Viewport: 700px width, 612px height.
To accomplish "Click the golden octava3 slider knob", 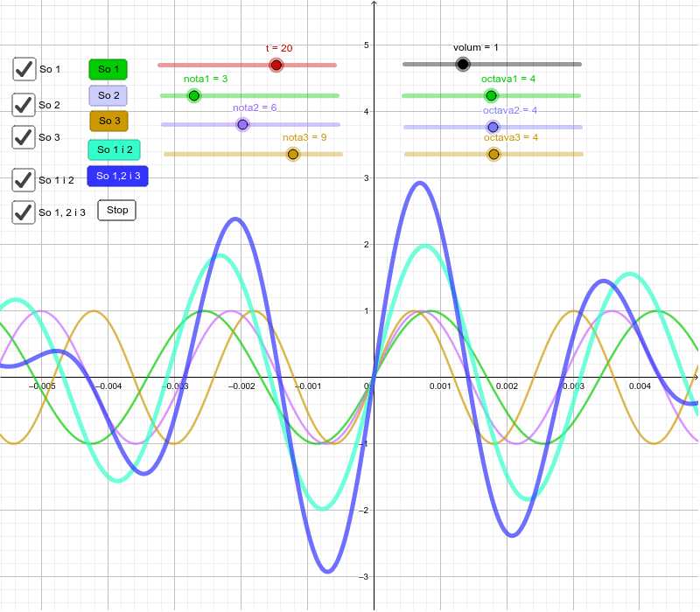I will click(493, 155).
